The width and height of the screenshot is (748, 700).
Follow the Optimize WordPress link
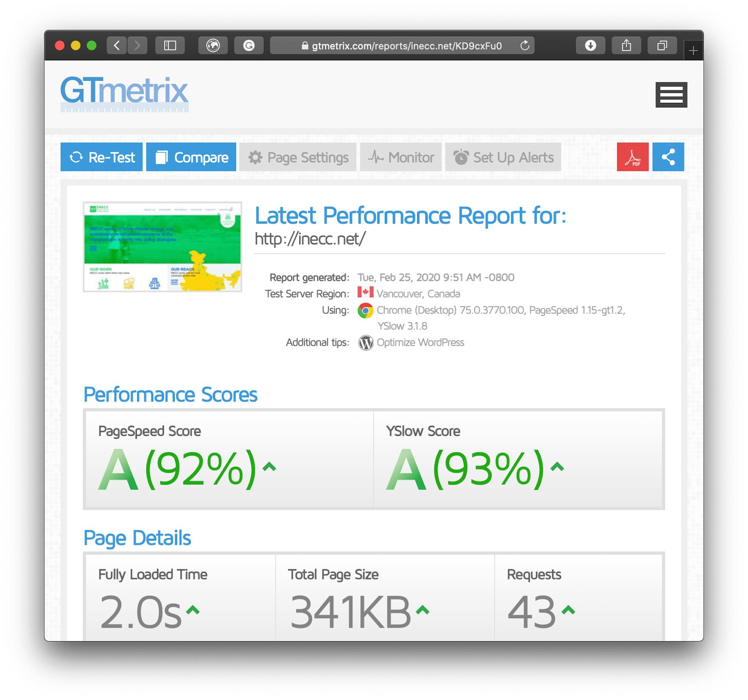(x=420, y=343)
